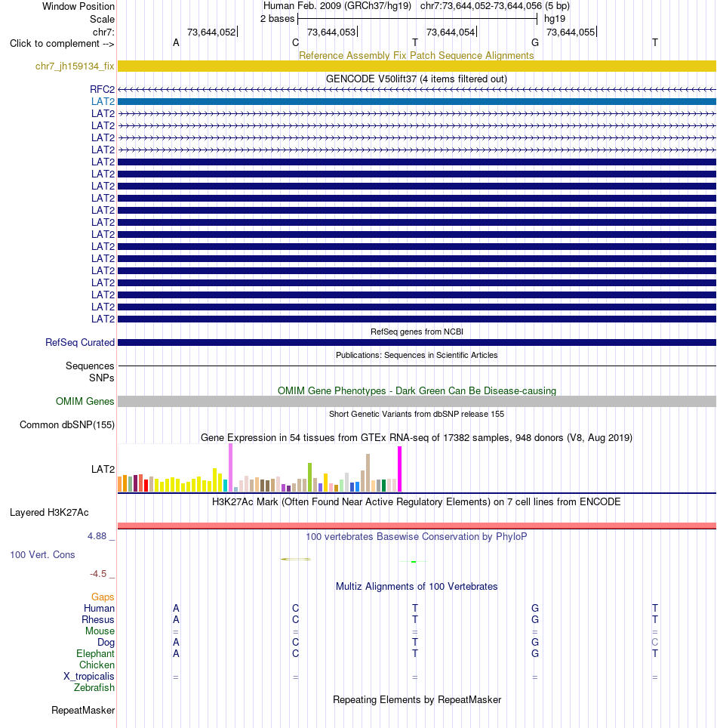Open 100 vertebrates Basewise Conservation by PhyloP title
The image size is (717, 728).
point(417,537)
